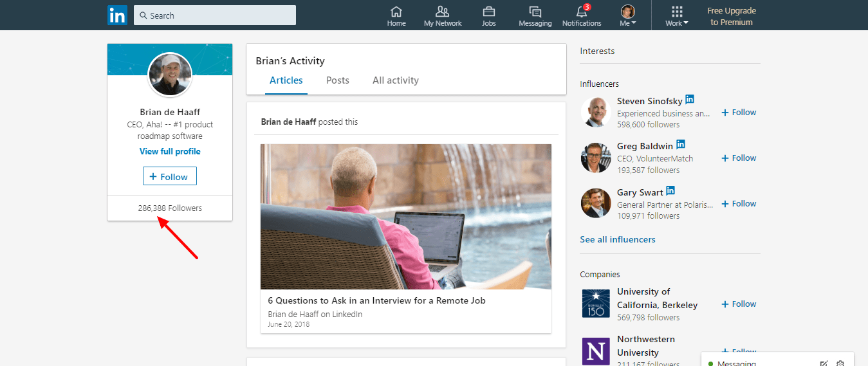868x366 pixels.
Task: Open Notifications bell icon
Action: click(582, 16)
